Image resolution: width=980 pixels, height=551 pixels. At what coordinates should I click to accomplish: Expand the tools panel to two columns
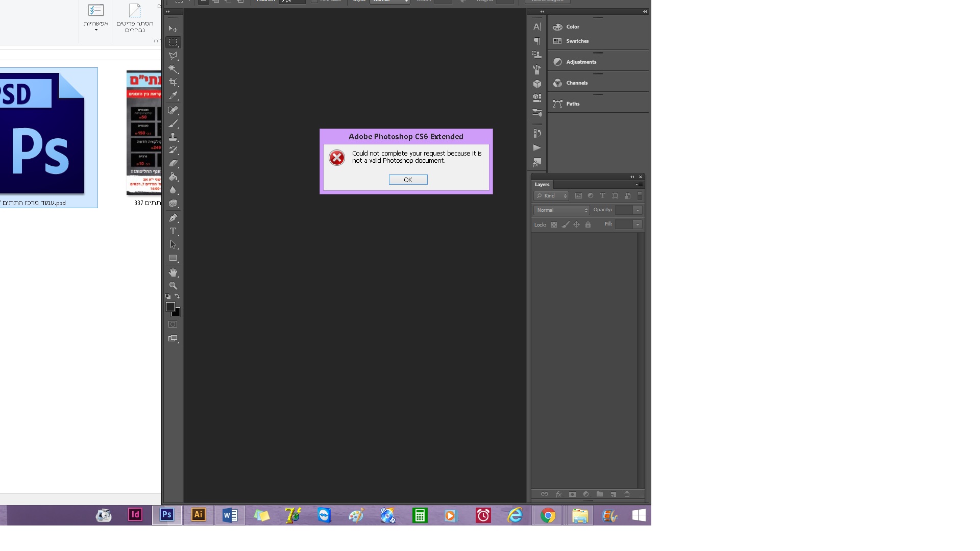(167, 12)
